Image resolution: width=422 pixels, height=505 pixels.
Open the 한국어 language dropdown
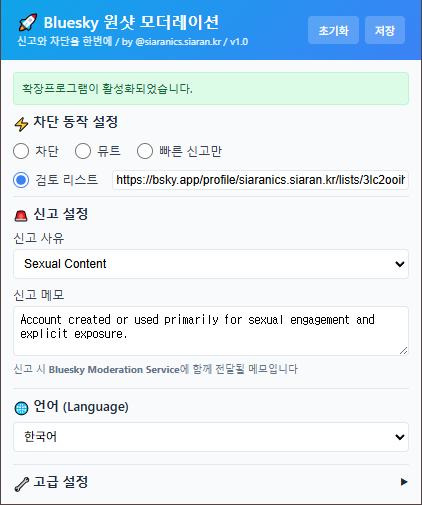pos(211,437)
